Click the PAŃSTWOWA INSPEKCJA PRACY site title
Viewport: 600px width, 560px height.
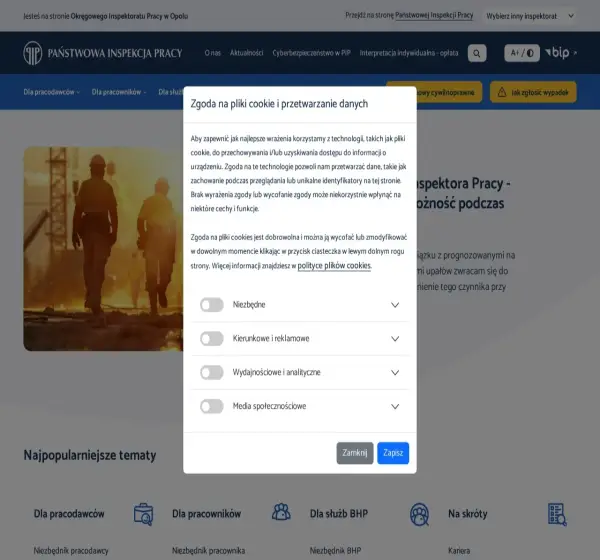115,53
